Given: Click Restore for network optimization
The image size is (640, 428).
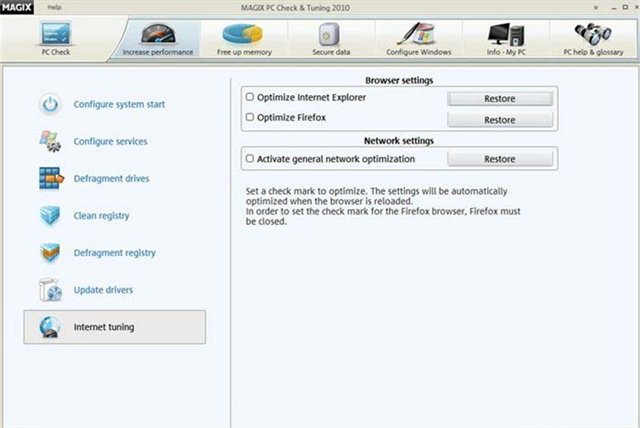Looking at the screenshot, I should [x=499, y=159].
